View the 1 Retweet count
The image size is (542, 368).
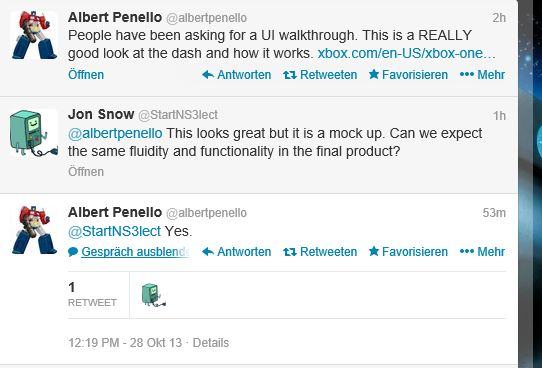[92, 295]
